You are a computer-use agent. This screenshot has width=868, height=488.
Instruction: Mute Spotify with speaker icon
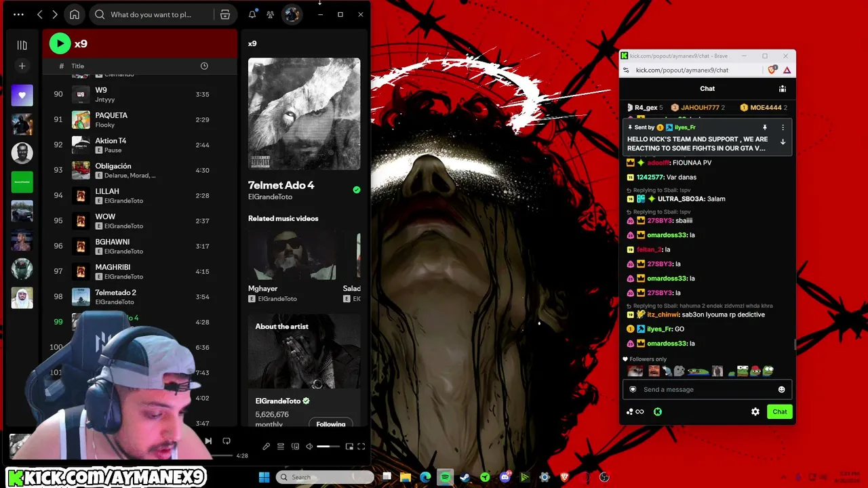pyautogui.click(x=309, y=446)
